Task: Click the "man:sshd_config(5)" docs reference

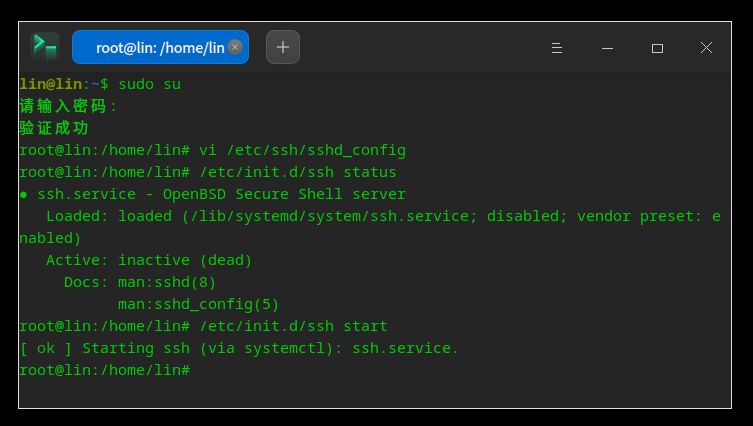Action: [198, 304]
